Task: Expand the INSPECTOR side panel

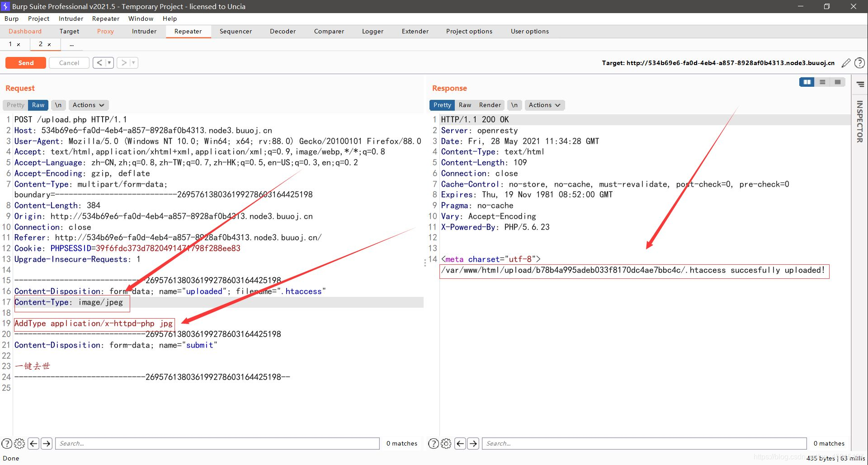Action: click(x=860, y=122)
